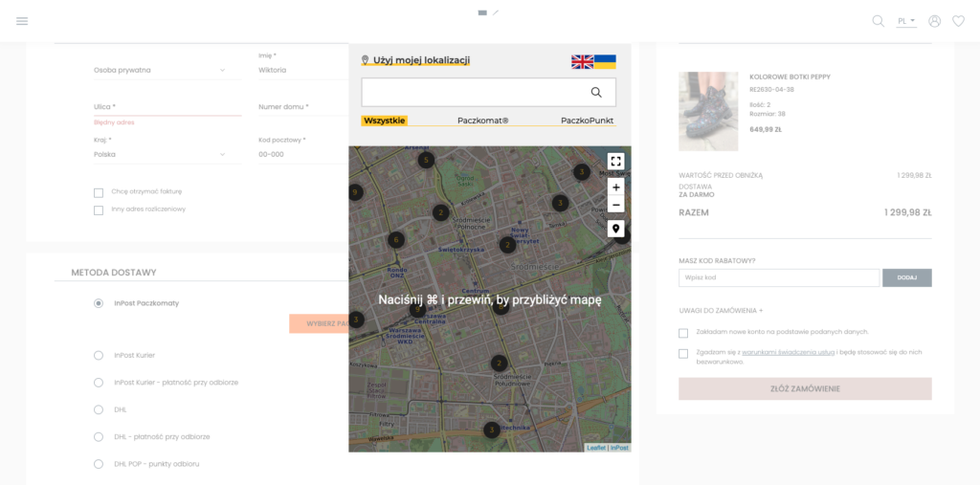
Task: Select DHL - płatność przy odbiorze option
Action: point(99,437)
